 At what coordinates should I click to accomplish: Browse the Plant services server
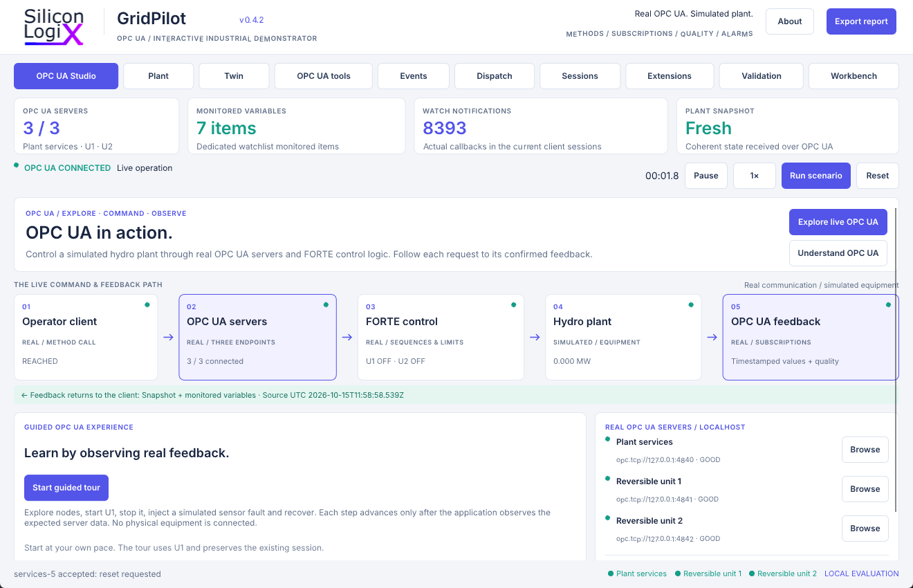click(865, 450)
